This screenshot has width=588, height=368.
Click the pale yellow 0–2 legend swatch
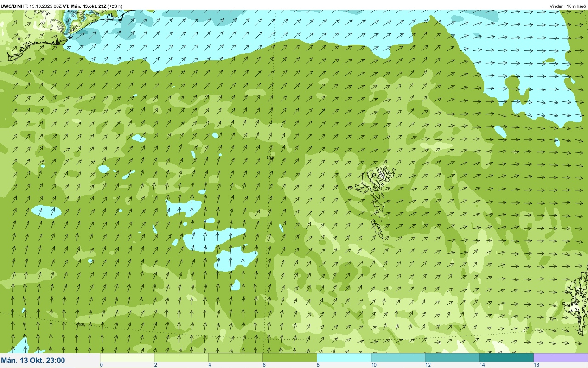(x=127, y=357)
